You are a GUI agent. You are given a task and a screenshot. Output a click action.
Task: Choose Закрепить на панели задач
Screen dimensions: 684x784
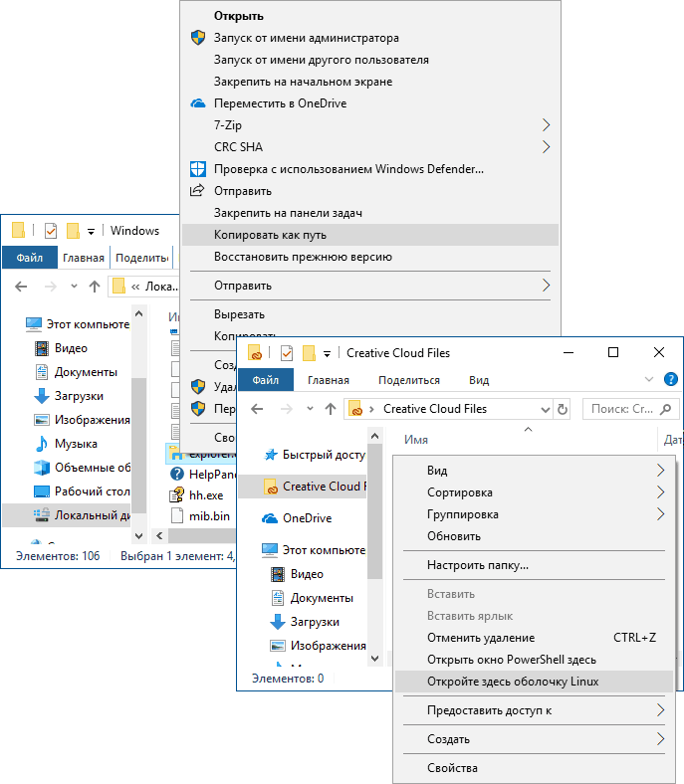[x=370, y=213]
